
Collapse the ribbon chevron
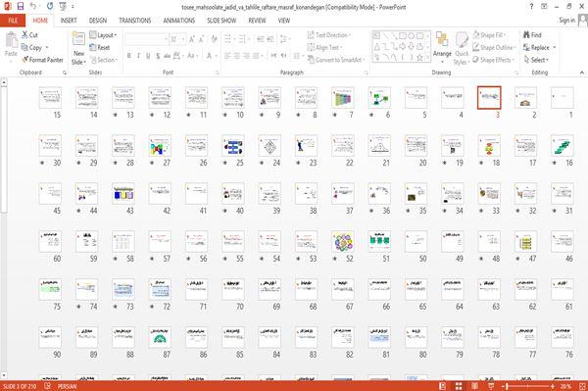(x=581, y=73)
